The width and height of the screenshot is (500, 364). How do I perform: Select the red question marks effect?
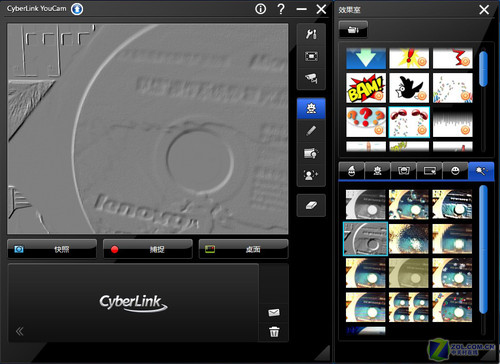366,122
